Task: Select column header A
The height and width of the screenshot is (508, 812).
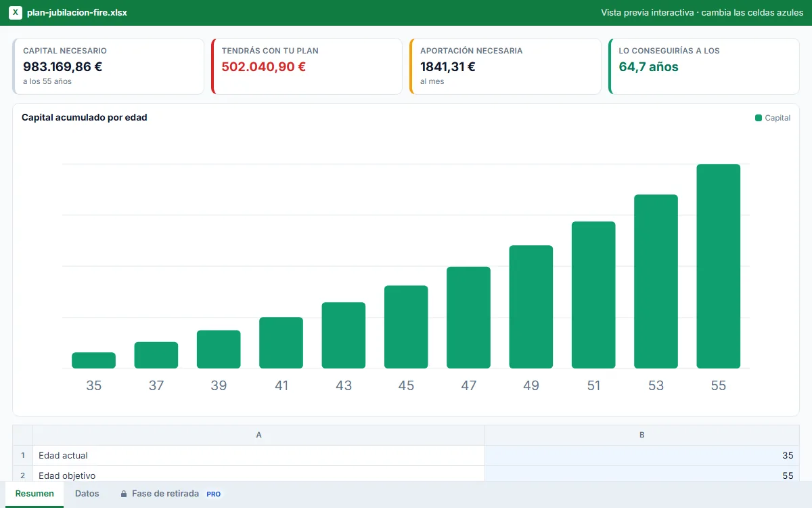Action: coord(259,436)
